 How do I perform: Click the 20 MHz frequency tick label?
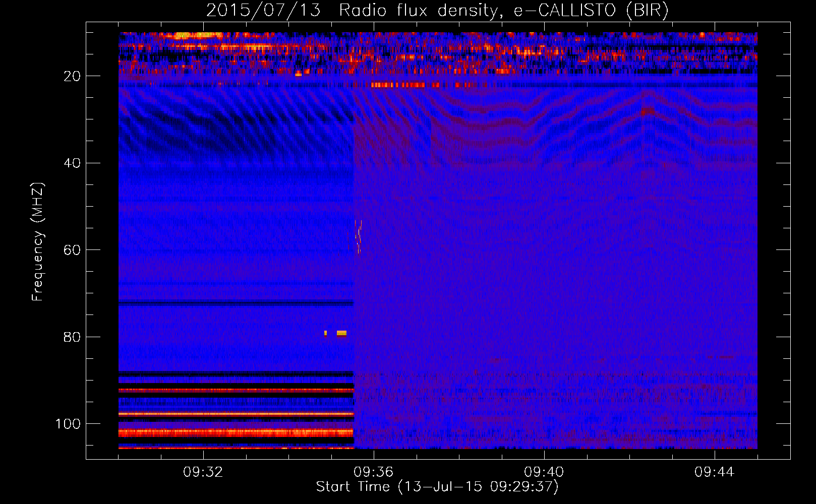click(72, 76)
